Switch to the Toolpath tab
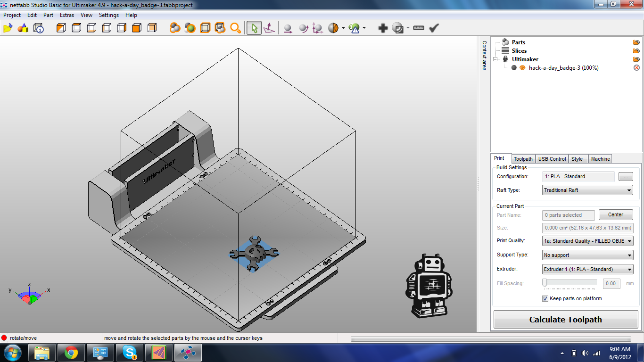 [x=523, y=159]
